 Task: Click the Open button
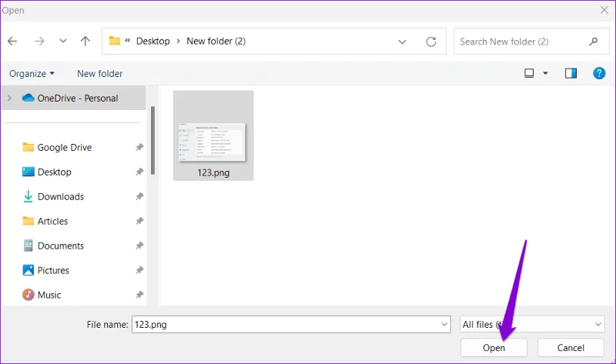[494, 348]
